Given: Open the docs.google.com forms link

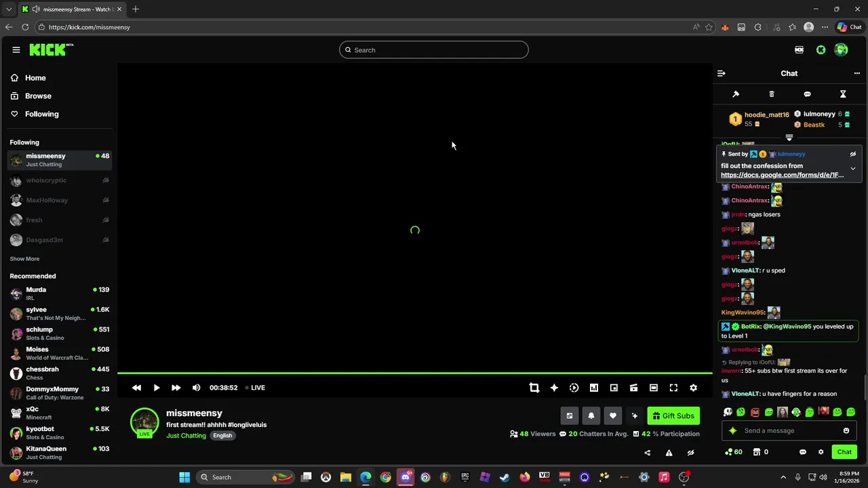Looking at the screenshot, I should pos(782,175).
